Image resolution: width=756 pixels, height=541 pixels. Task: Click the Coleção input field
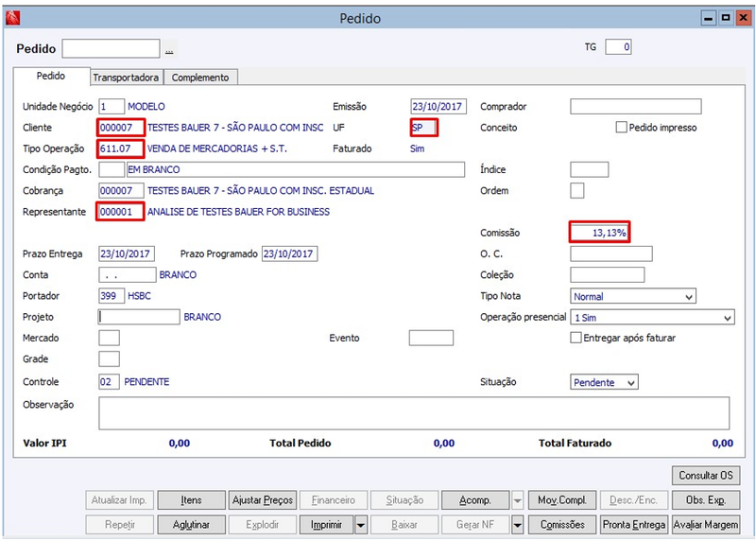(x=607, y=275)
